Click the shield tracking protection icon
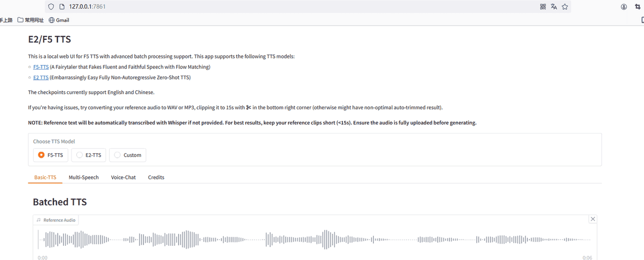This screenshot has height=260, width=644. pyautogui.click(x=51, y=7)
